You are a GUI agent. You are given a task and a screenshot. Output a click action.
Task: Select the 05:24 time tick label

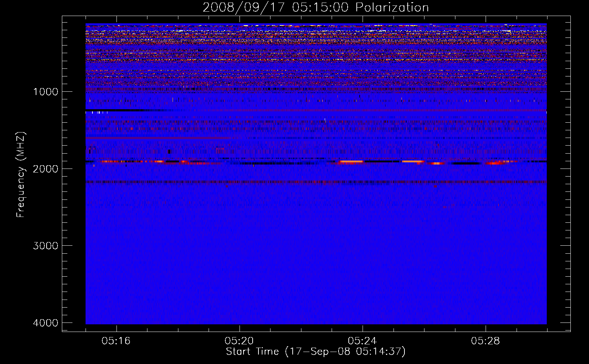(362, 341)
